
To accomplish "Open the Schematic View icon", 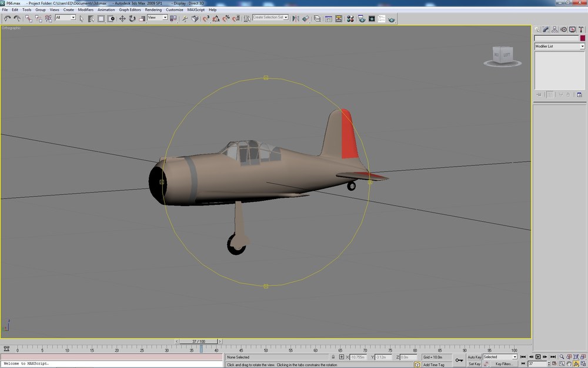I will (x=339, y=18).
